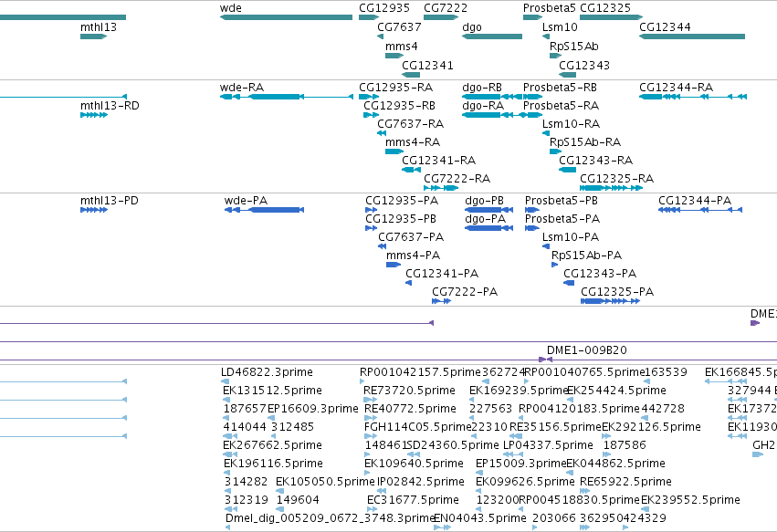Click the mthl13-PD protein glyph
Image resolution: width=777 pixels, height=532 pixels.
click(94, 210)
